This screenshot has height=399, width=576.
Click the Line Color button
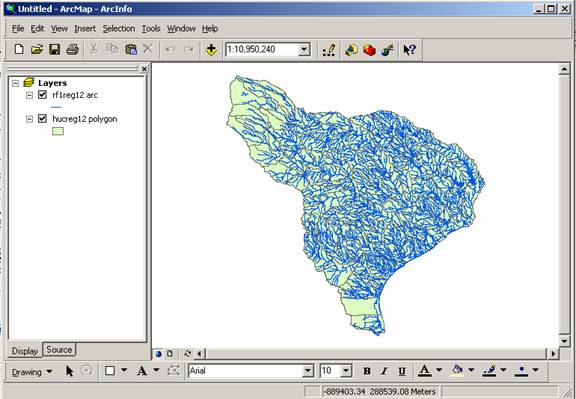[490, 371]
